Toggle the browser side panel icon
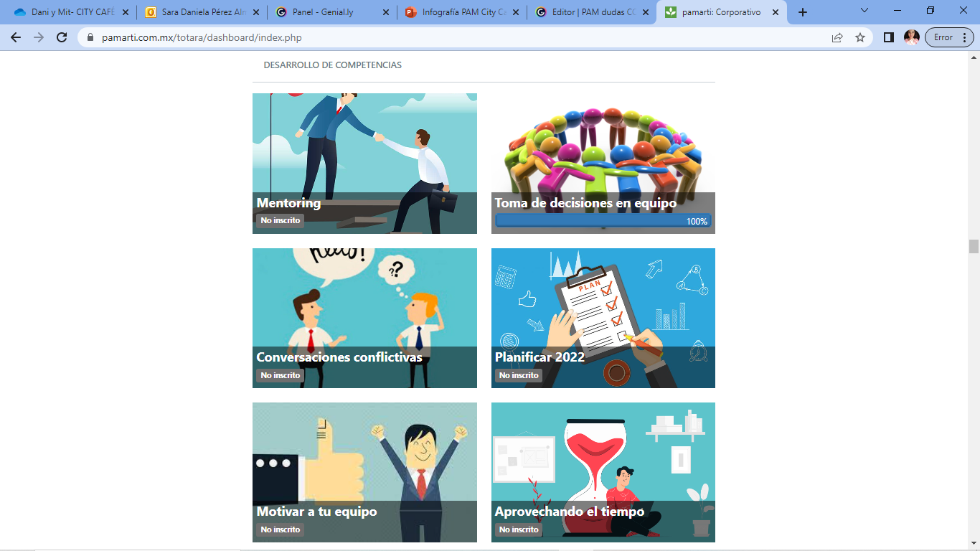This screenshot has width=980, height=551. [889, 37]
